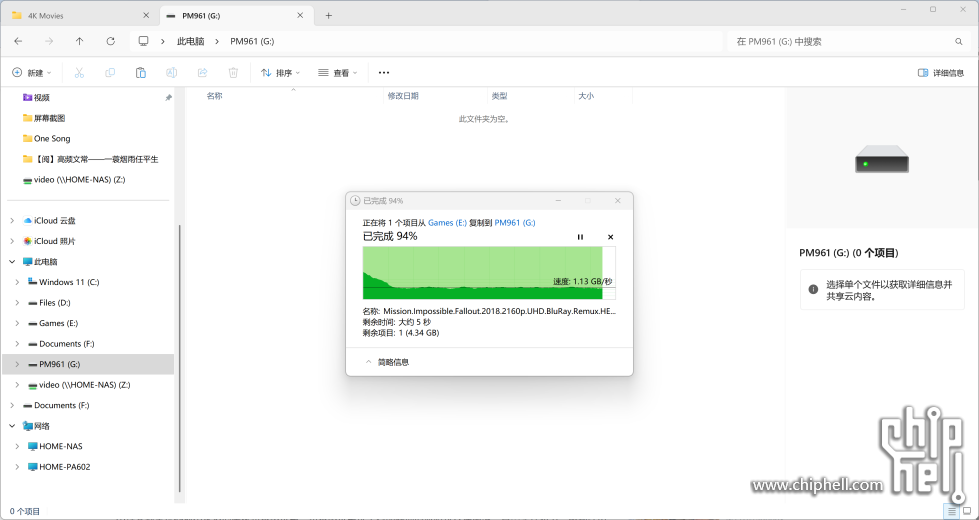Sort by the 修改日期 column header

[x=403, y=96]
